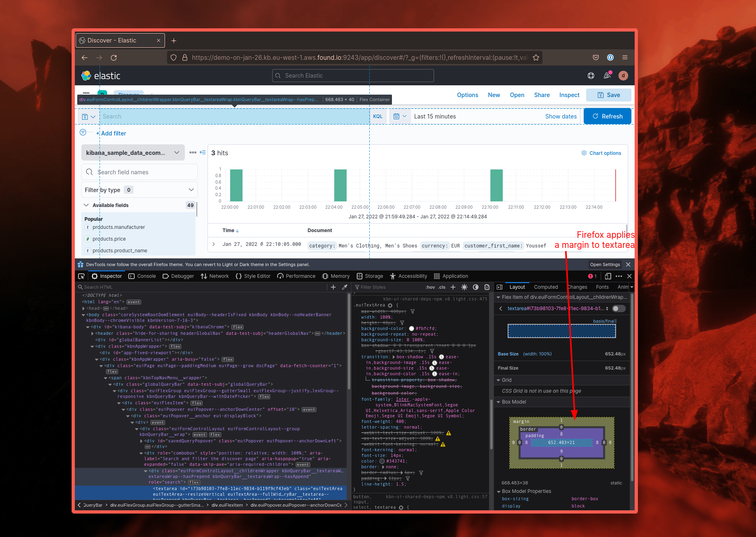756x537 pixels.
Task: Open DevTools three-dot options menu
Action: coord(619,276)
